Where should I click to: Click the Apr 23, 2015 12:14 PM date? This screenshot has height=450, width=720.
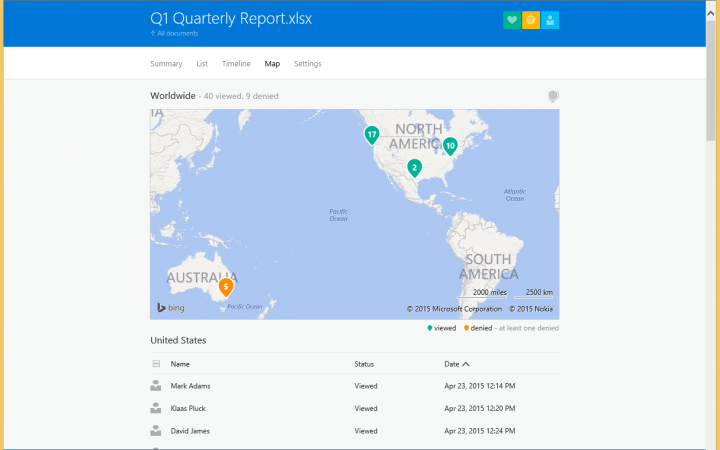point(480,386)
